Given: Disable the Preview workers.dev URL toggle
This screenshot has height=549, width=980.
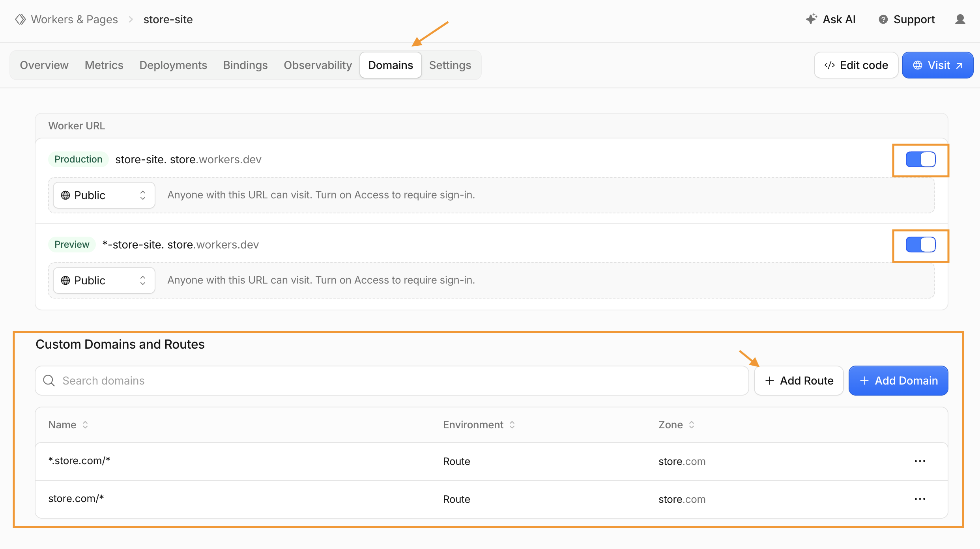Looking at the screenshot, I should click(x=920, y=245).
